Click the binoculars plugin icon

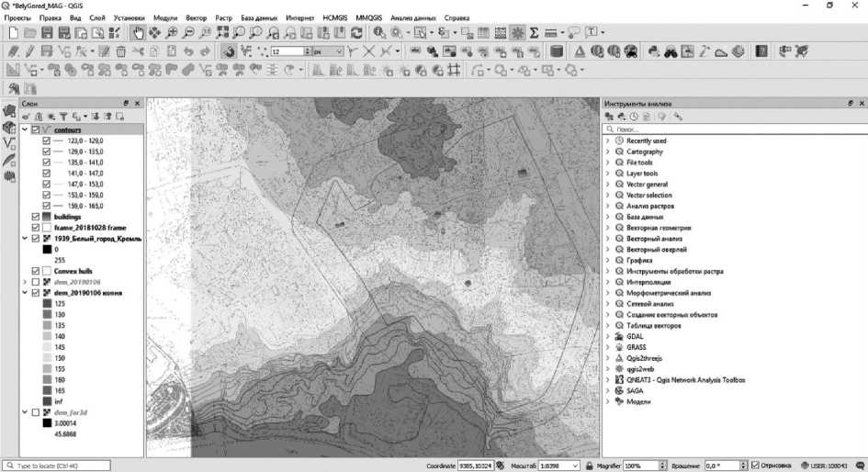point(671,51)
